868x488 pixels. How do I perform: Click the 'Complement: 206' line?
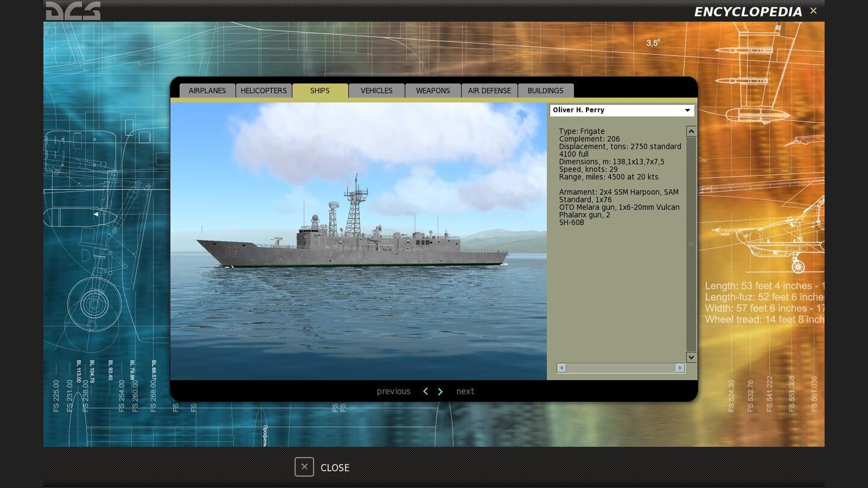[x=589, y=139]
